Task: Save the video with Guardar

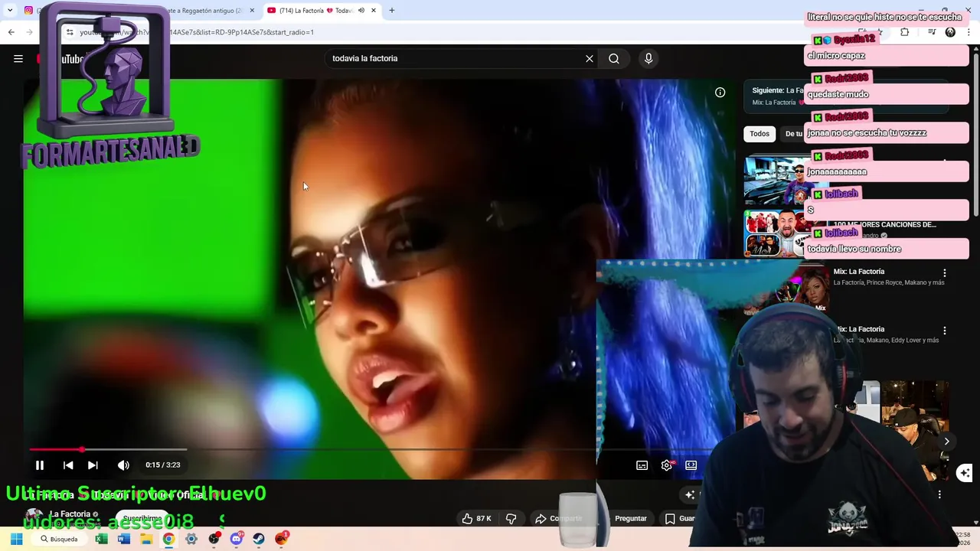Action: pyautogui.click(x=680, y=518)
